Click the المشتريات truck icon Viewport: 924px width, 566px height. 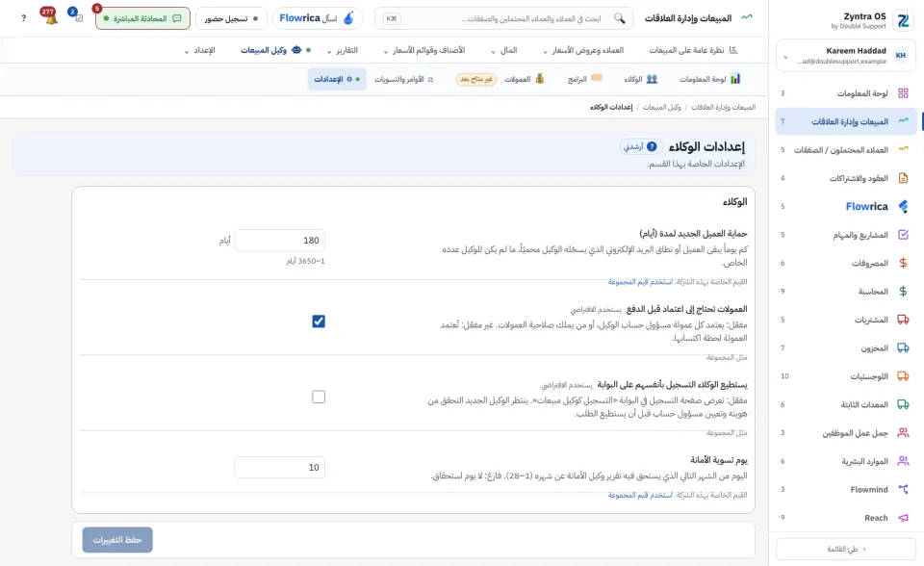click(903, 320)
